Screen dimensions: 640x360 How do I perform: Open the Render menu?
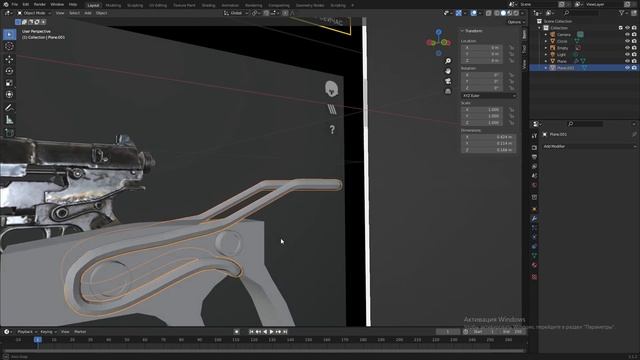tap(40, 4)
